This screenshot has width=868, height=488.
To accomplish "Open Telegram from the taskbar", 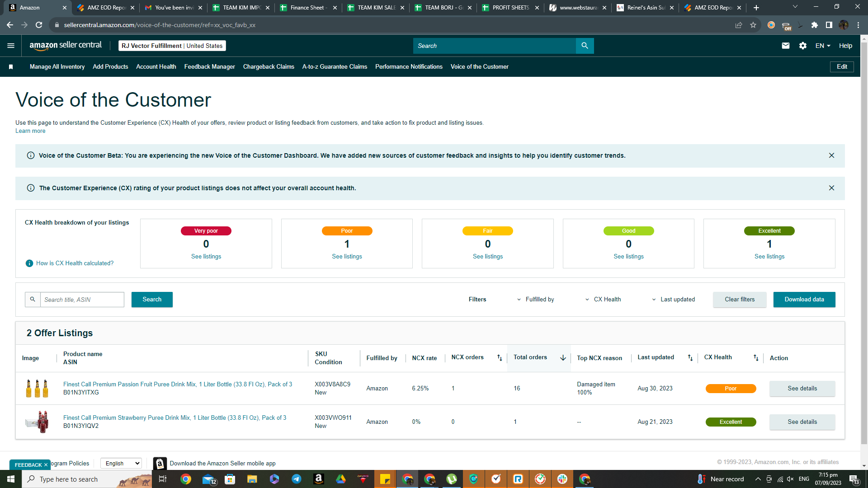I will (x=297, y=479).
